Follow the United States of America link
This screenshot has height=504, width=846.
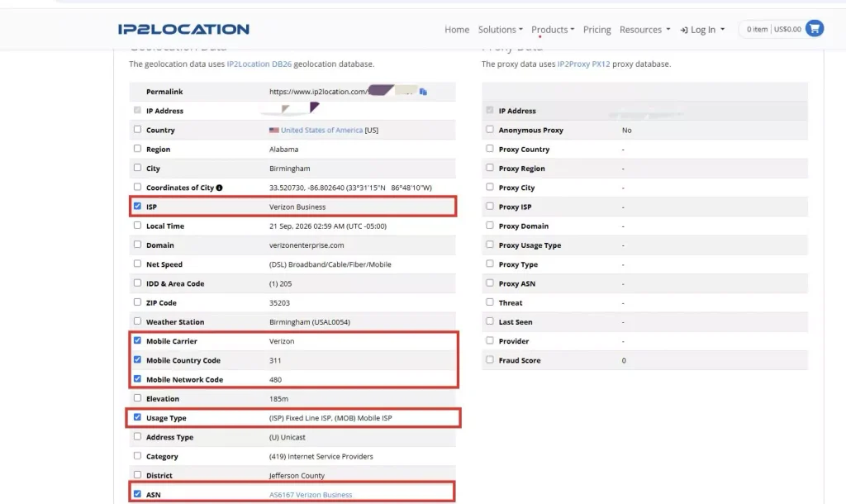click(321, 130)
